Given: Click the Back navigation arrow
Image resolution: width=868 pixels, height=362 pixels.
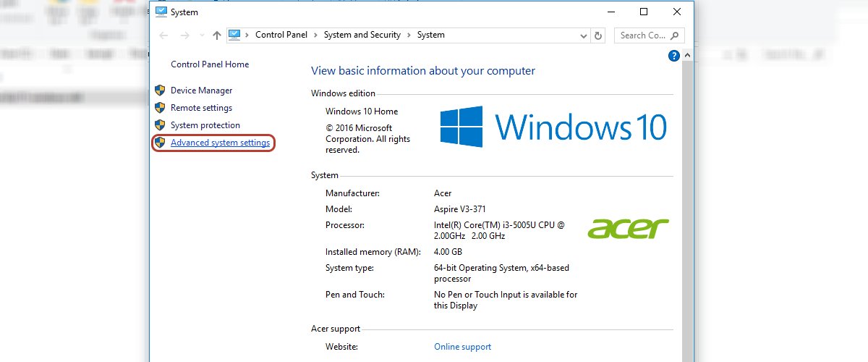Looking at the screenshot, I should pyautogui.click(x=165, y=35).
